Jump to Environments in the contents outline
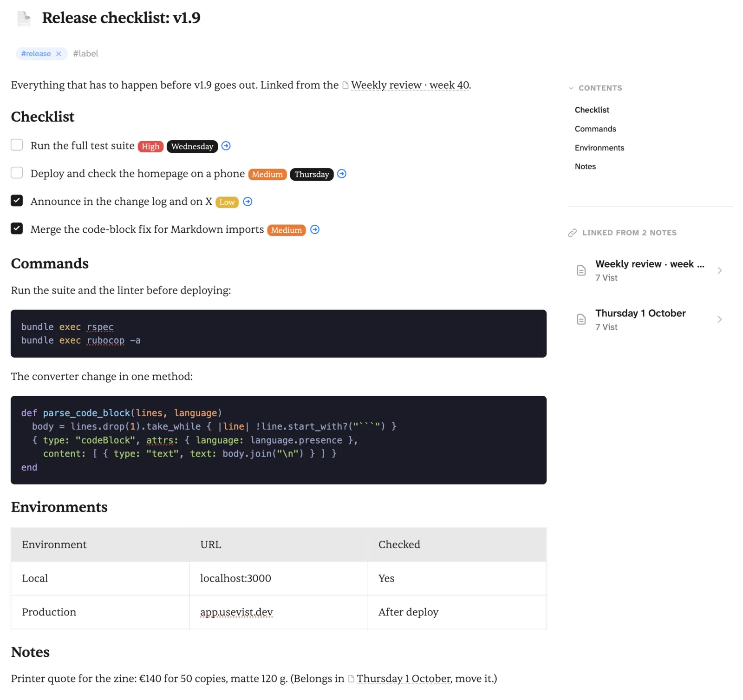 point(600,148)
